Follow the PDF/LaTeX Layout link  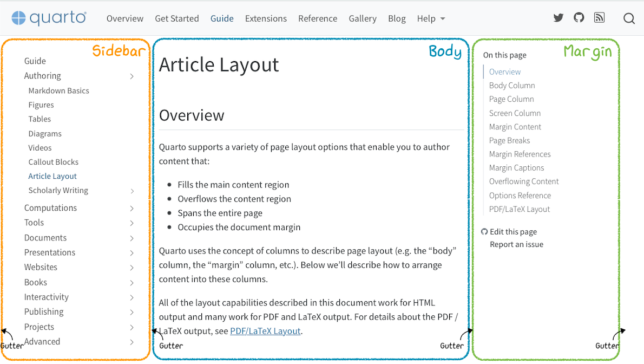(265, 330)
